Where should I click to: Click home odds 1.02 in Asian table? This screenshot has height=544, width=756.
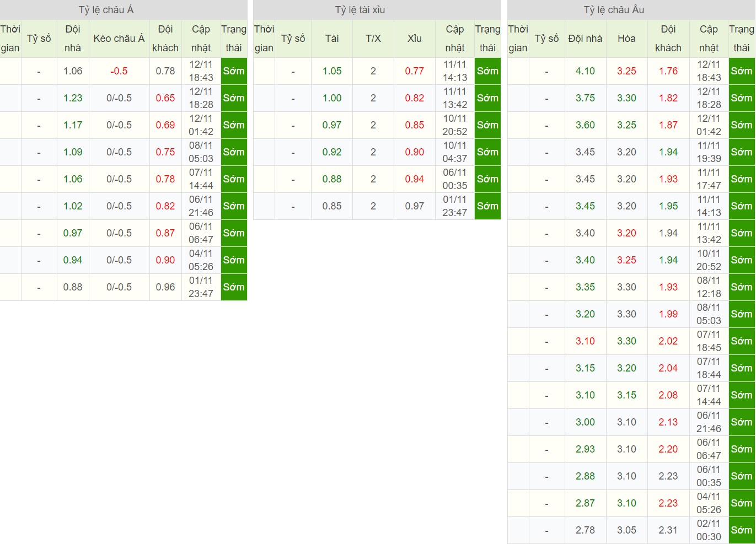tap(73, 206)
